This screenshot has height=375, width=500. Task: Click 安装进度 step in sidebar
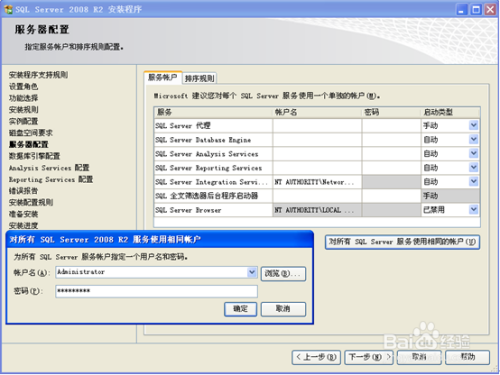click(23, 225)
